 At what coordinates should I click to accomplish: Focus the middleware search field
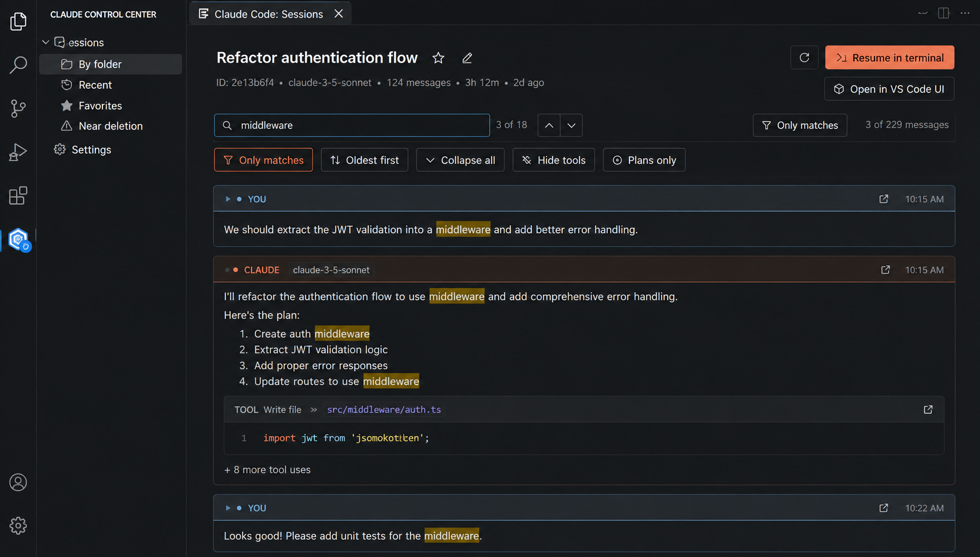click(352, 125)
